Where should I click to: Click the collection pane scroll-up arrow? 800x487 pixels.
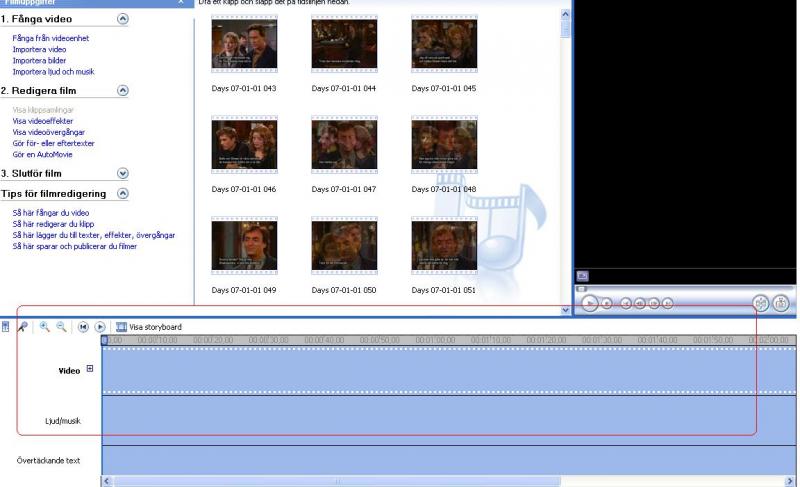pos(565,14)
